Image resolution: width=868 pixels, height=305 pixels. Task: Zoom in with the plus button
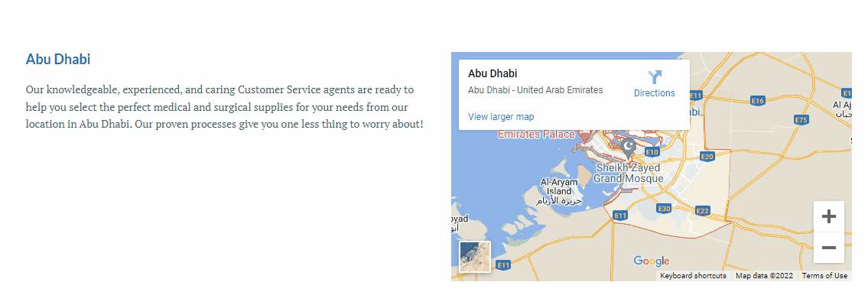coord(829,216)
